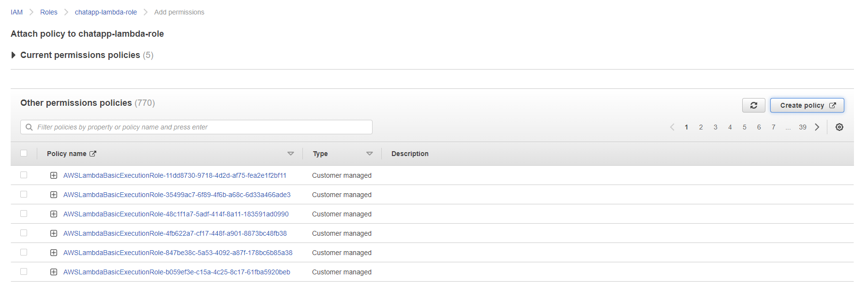The image size is (868, 285).
Task: Go to page 7 of policies
Action: 773,127
